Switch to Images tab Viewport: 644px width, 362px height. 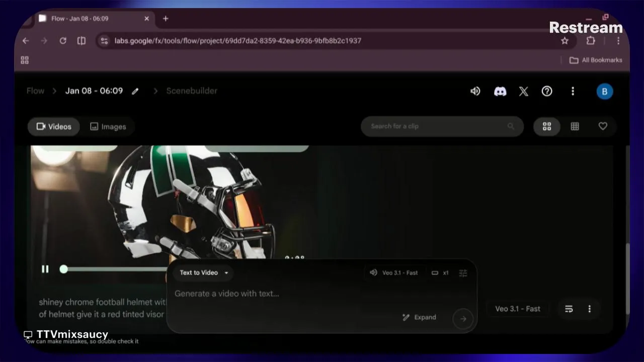[x=108, y=127]
